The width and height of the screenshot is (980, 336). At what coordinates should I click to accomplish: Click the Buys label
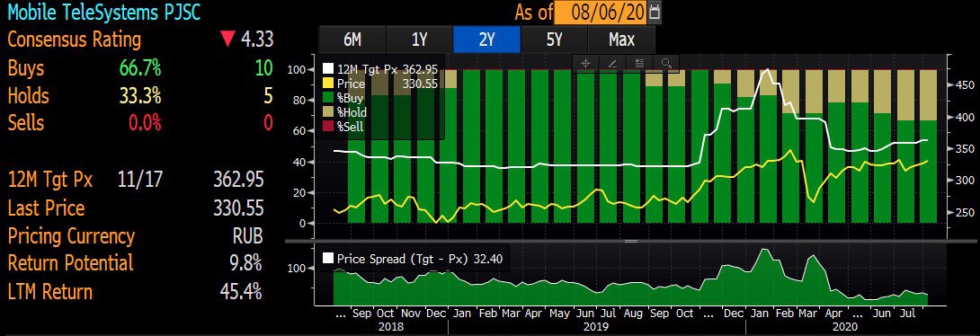(26, 67)
